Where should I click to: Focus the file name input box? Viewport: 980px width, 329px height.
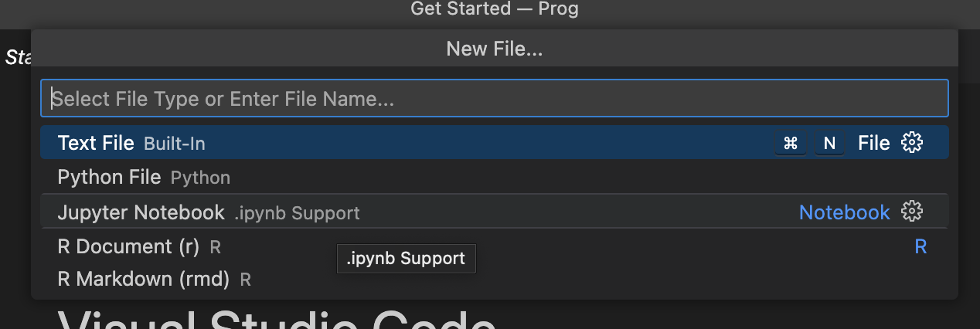click(494, 99)
